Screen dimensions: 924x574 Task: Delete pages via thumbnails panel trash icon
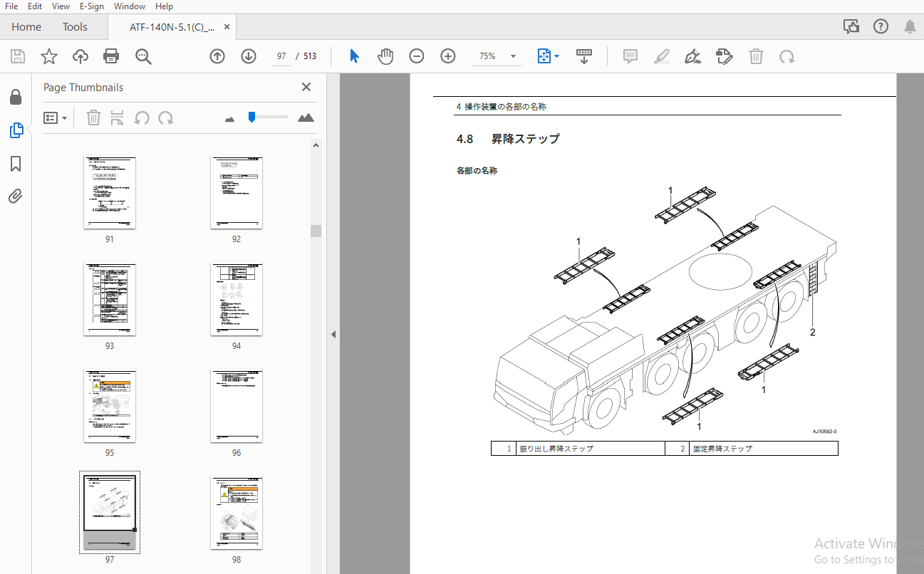point(93,118)
